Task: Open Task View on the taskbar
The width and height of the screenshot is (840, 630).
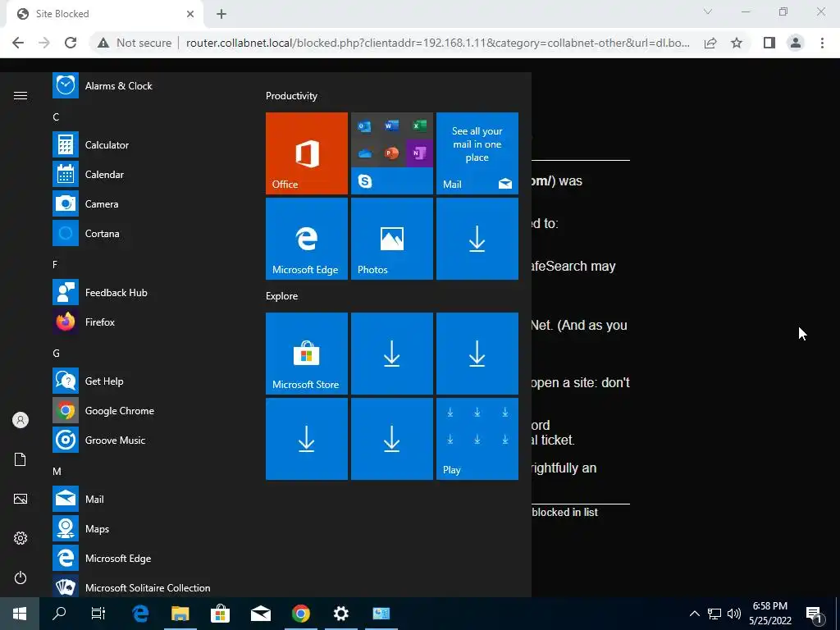Action: tap(98, 614)
